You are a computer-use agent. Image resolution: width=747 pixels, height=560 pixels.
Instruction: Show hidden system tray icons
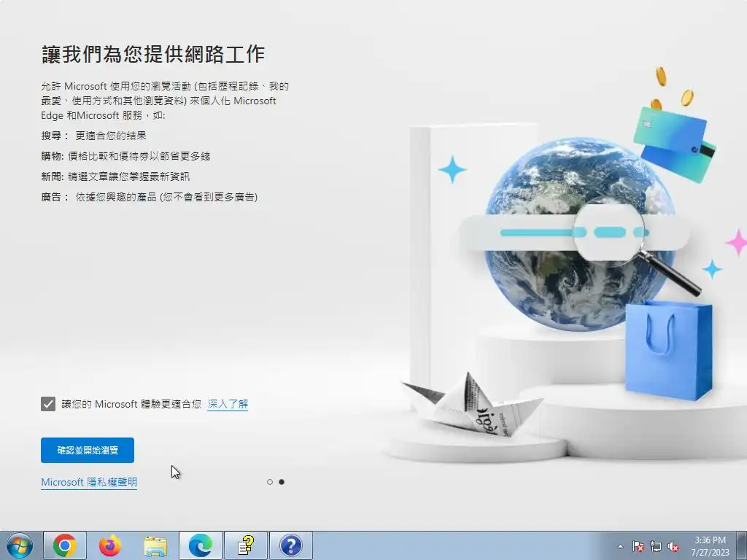(620, 546)
